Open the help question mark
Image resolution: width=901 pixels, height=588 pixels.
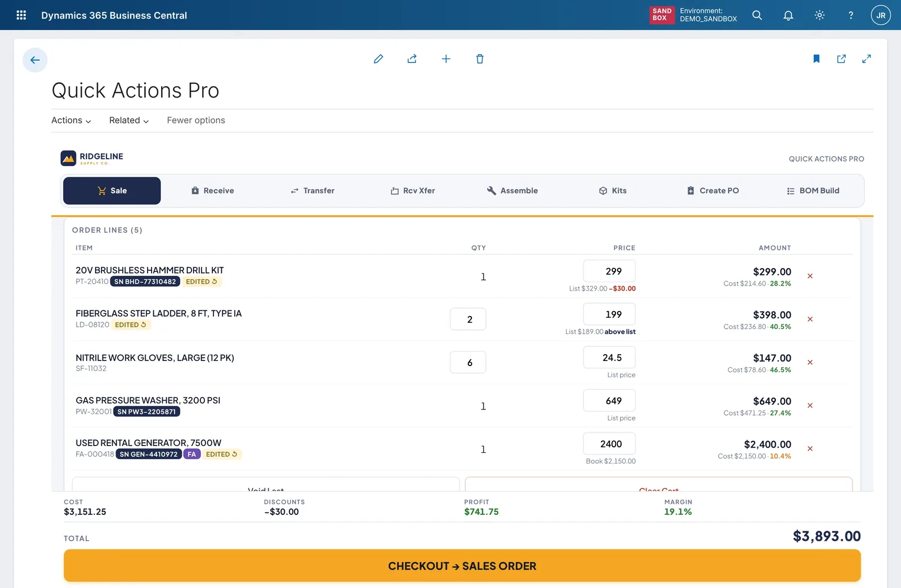850,15
